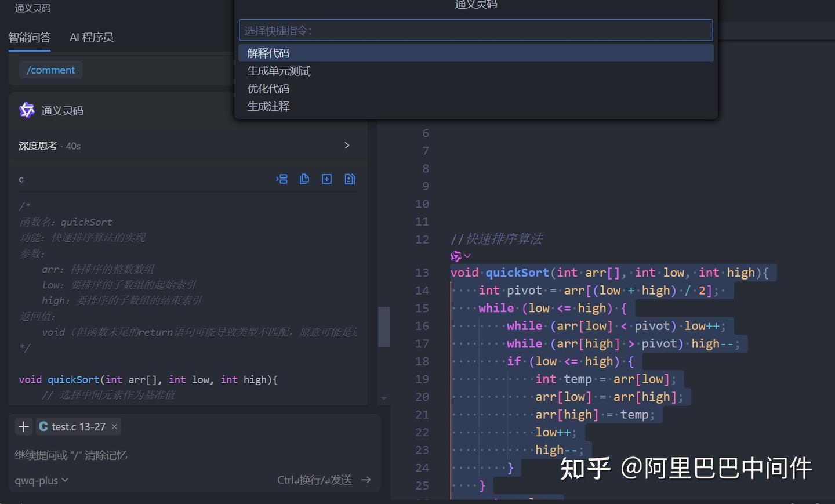
Task: Click the '功能: 快速排序算法的实现' comment line
Action: (82, 238)
